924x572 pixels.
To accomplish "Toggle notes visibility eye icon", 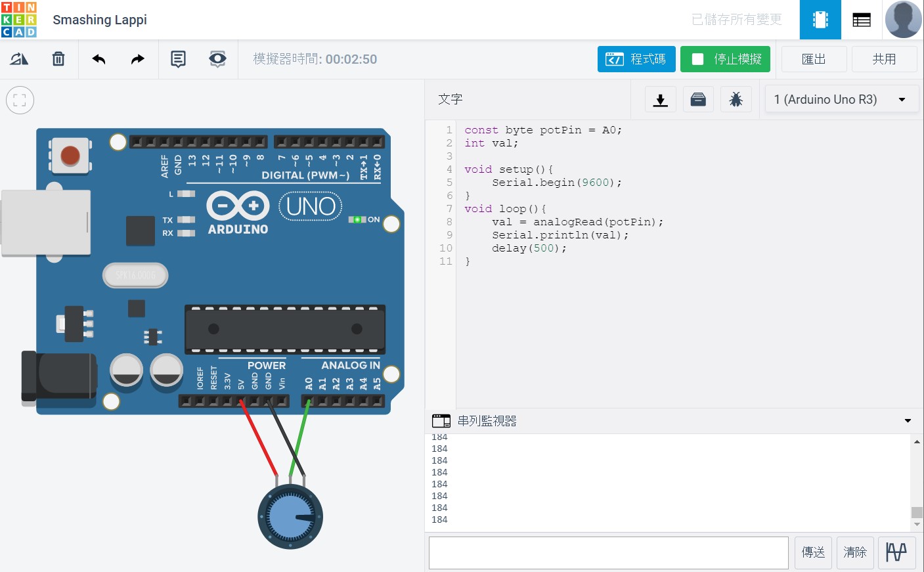I will [x=217, y=59].
